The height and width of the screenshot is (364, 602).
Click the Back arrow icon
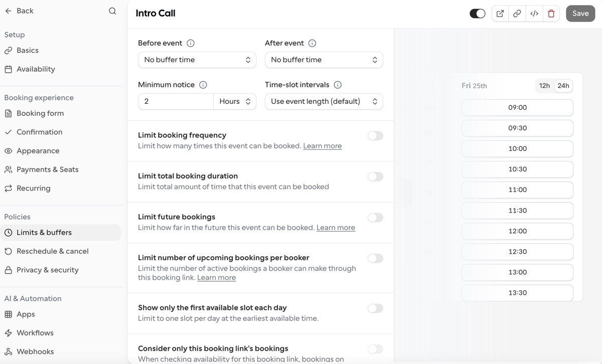click(x=8, y=11)
